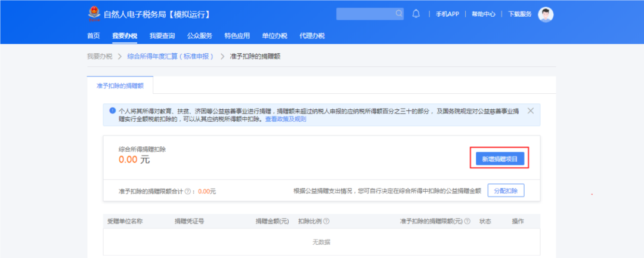Open the user avatar profile
The image size is (644, 258).
pyautogui.click(x=546, y=14)
